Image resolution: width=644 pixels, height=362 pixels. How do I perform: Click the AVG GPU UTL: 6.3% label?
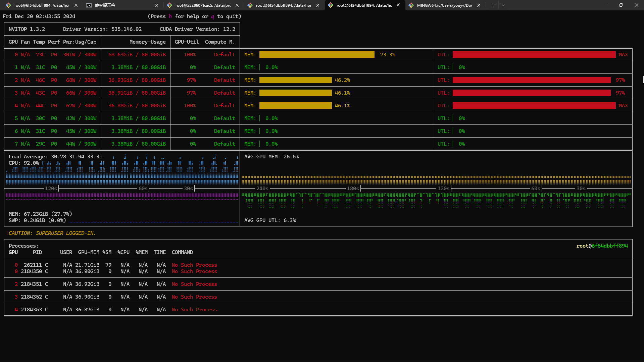click(270, 220)
